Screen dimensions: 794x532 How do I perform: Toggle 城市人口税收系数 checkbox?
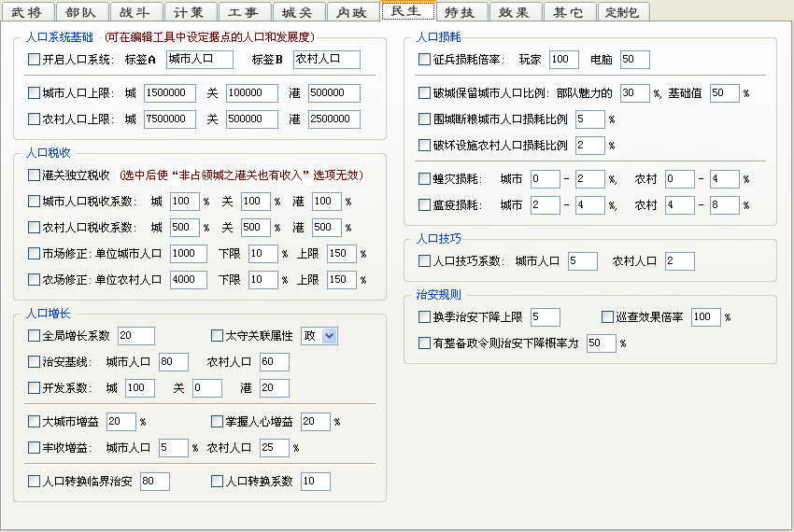pos(34,201)
